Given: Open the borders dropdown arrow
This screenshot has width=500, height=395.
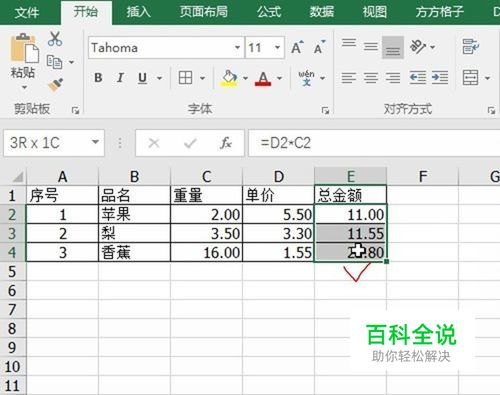Looking at the screenshot, I should point(202,78).
